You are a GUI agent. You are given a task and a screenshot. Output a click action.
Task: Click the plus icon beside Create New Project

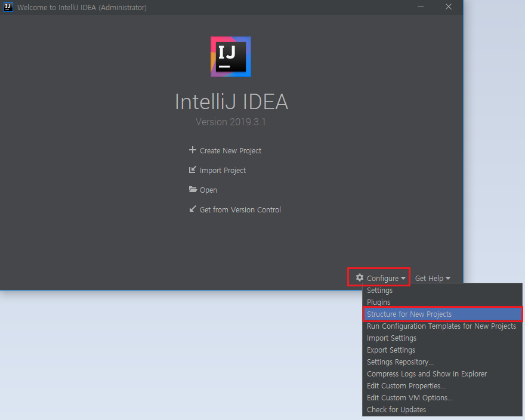pos(193,150)
